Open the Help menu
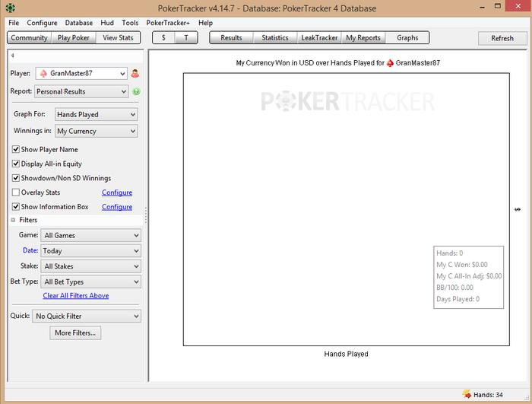The image size is (532, 404). point(206,23)
